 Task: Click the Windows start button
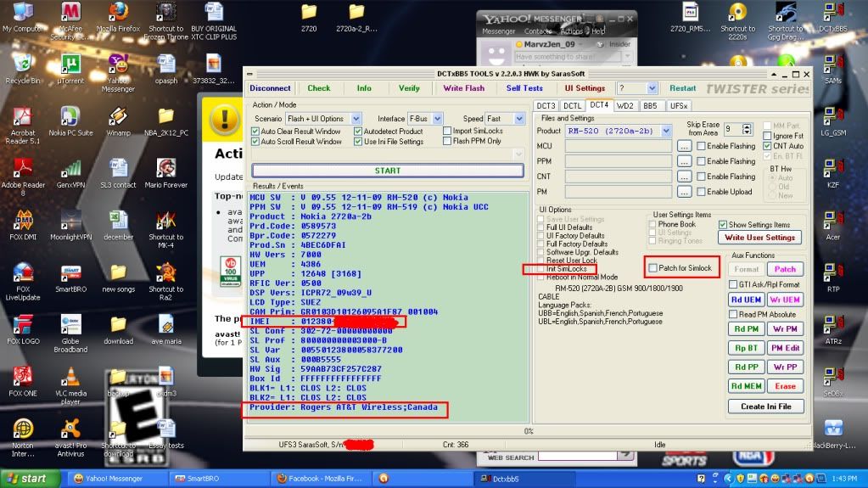coord(30,479)
